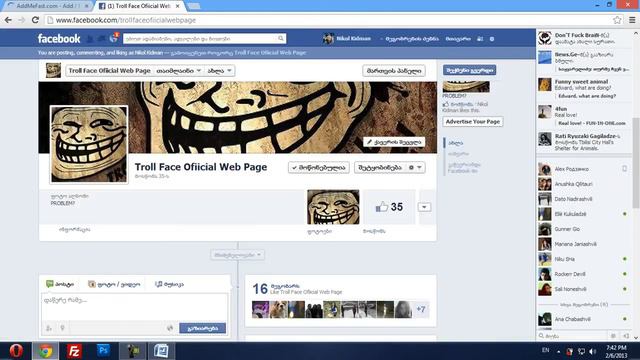640x360 pixels.
Task: Click the message button beside Liked
Action: pyautogui.click(x=380, y=167)
